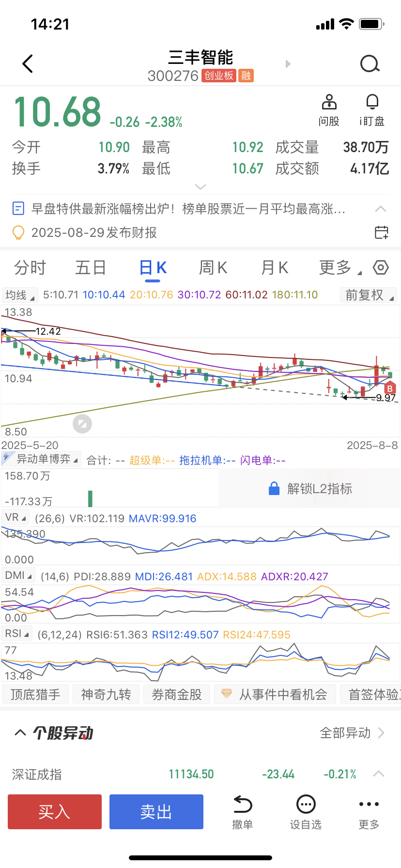Screen dimensions: 401x868
Task: Switch to 五日 chart tab
Action: (91, 267)
